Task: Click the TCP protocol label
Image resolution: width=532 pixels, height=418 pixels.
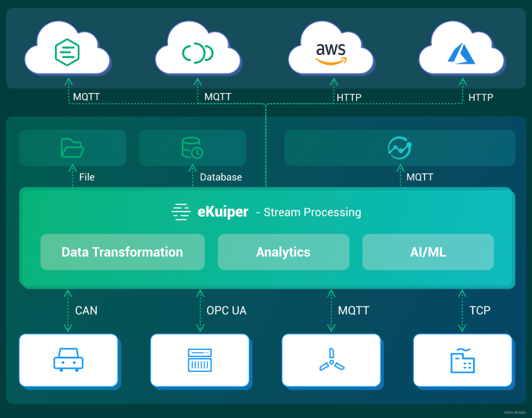Action: (x=480, y=311)
